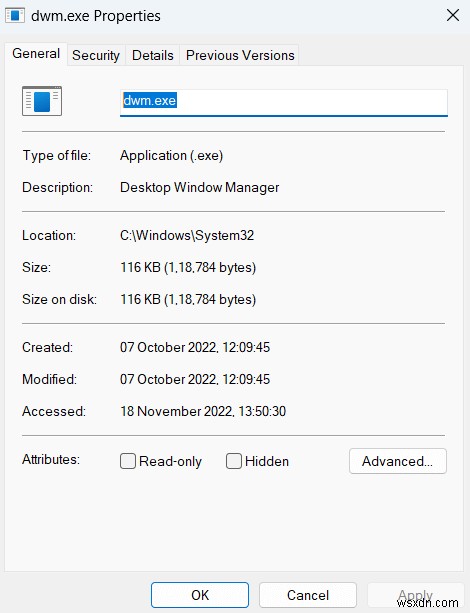Screen dimensions: 470x613
Task: Close the dwm.exe Properties dialog
Action: (453, 16)
